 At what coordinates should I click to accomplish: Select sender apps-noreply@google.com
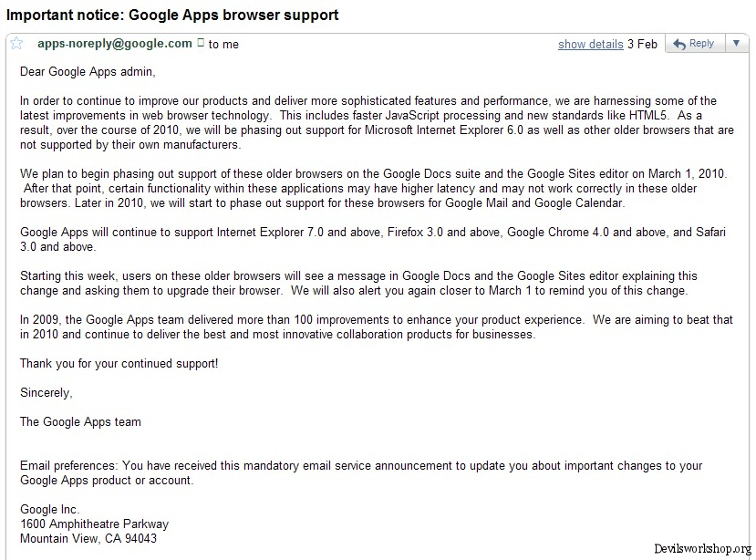[115, 44]
